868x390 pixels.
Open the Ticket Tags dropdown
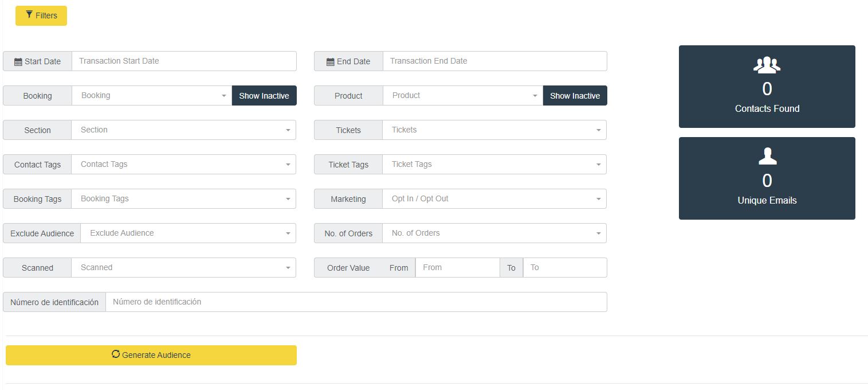(x=494, y=165)
